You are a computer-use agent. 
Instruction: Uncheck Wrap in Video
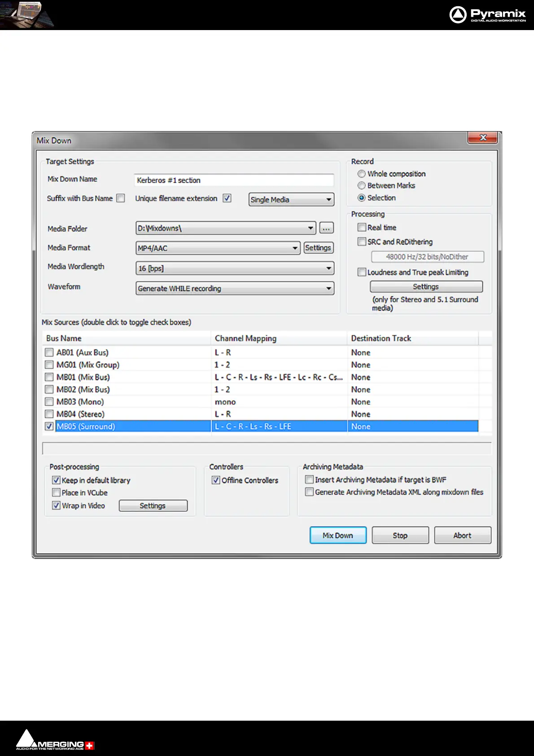tap(56, 505)
